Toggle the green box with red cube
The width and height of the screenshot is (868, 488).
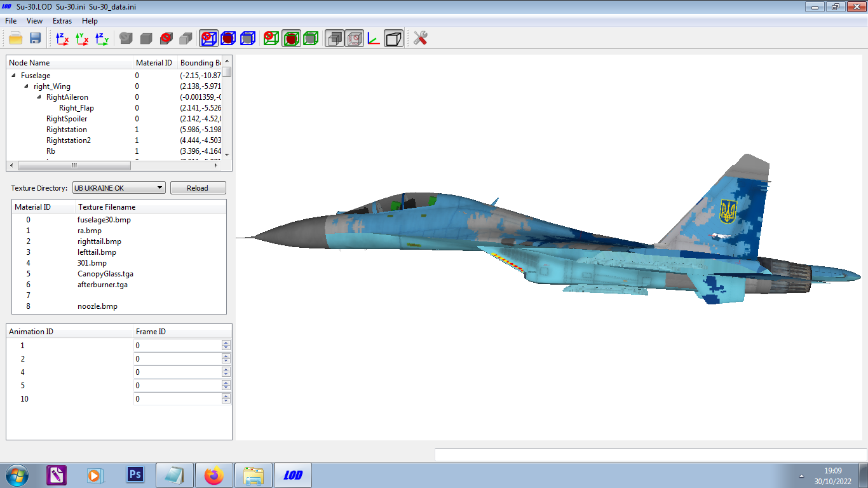coord(291,38)
